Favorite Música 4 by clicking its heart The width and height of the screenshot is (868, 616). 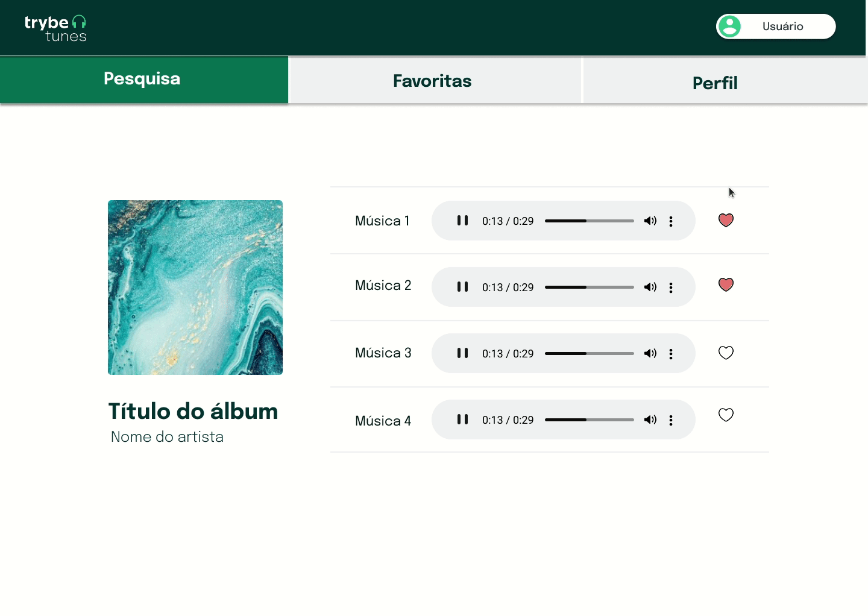coord(726,415)
